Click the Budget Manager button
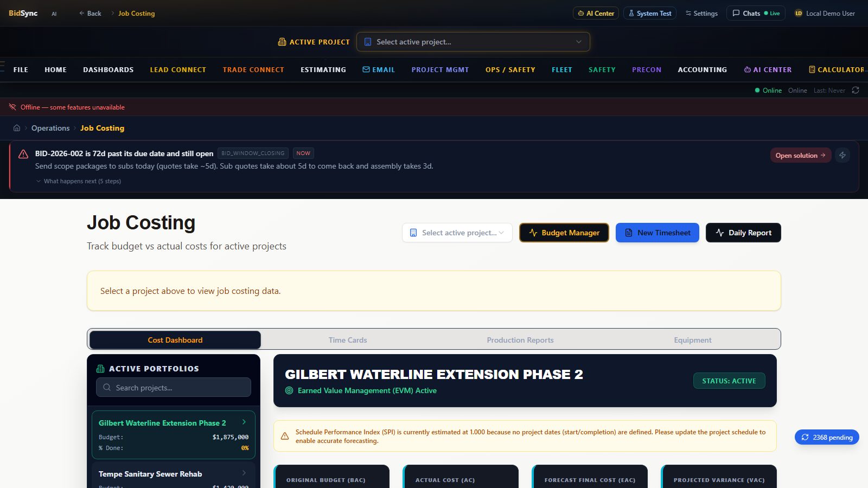 [x=564, y=233]
